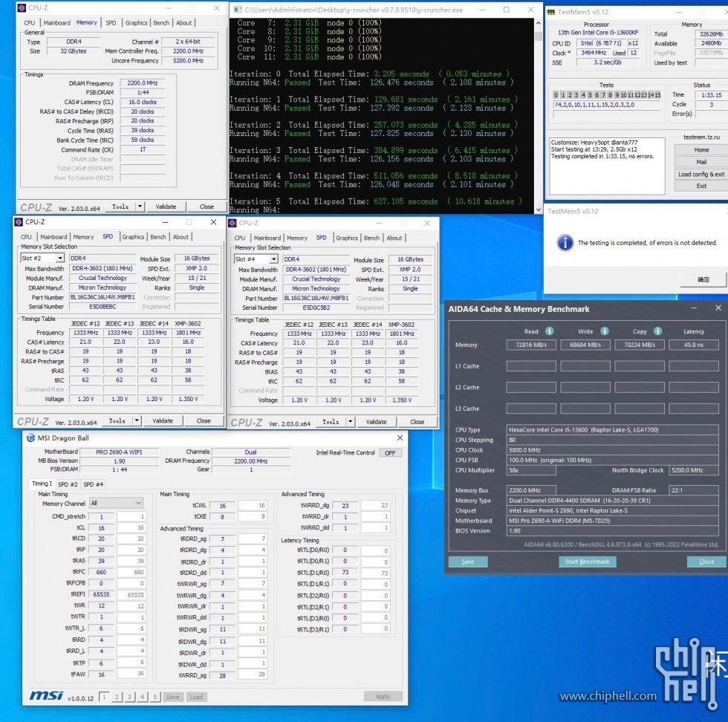Click Mail button in TestMem5
This screenshot has width=728, height=722.
coord(701,162)
